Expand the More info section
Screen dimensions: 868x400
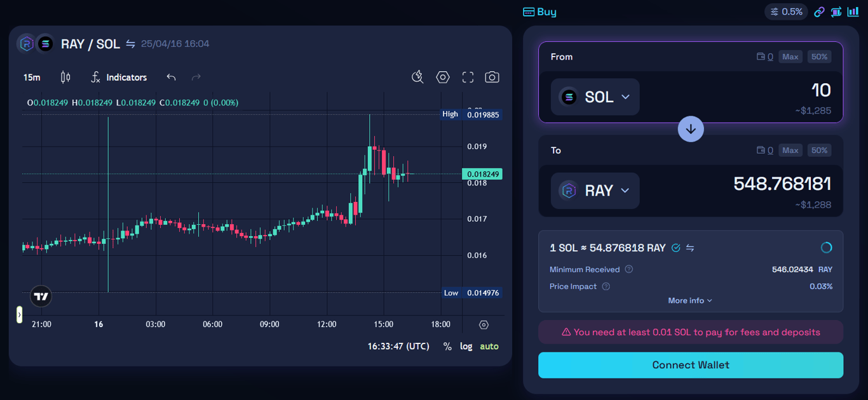tap(690, 300)
